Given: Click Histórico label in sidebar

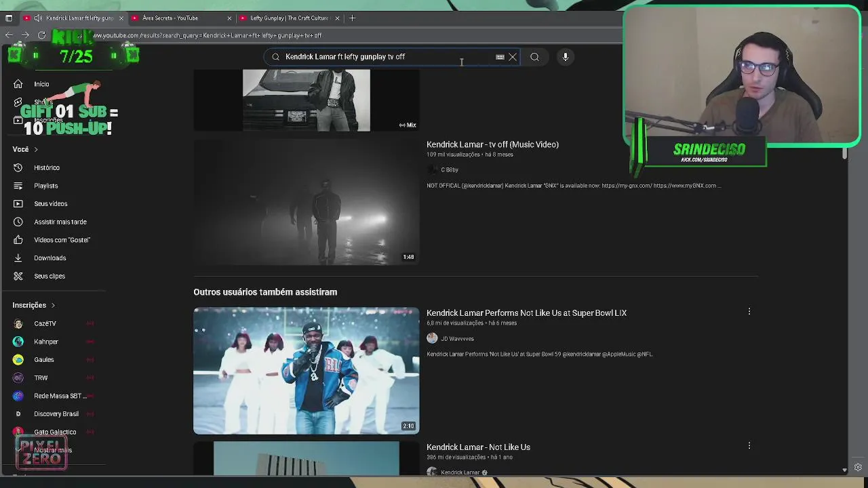Looking at the screenshot, I should (x=47, y=167).
